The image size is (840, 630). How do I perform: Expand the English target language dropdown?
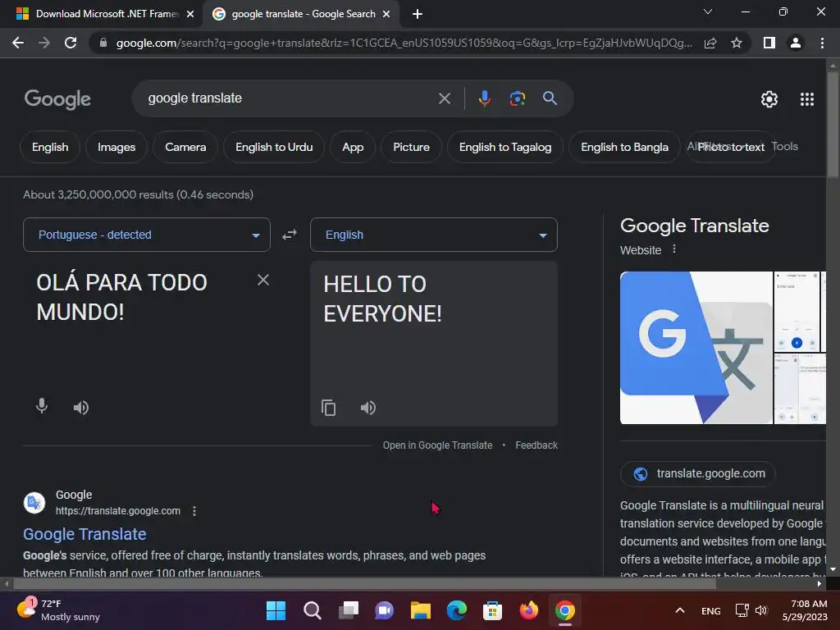[433, 235]
